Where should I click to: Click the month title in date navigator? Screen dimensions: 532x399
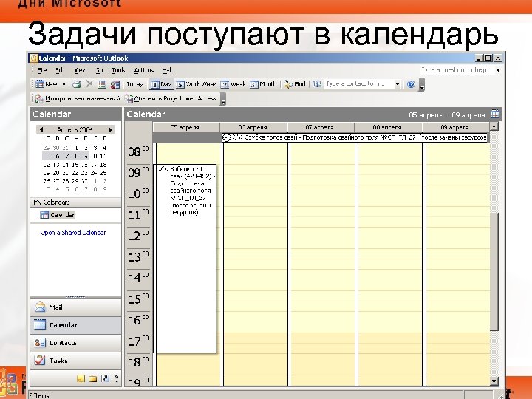click(75, 129)
